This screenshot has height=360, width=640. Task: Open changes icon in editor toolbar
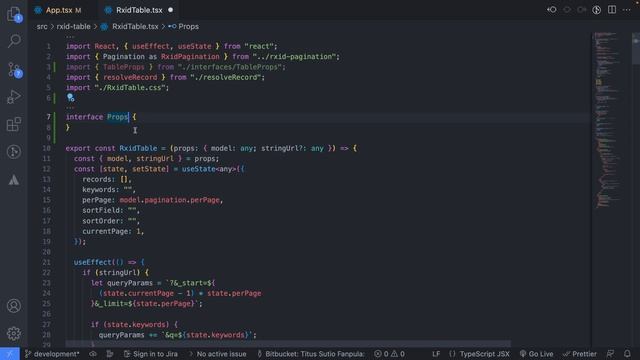[x=596, y=10]
